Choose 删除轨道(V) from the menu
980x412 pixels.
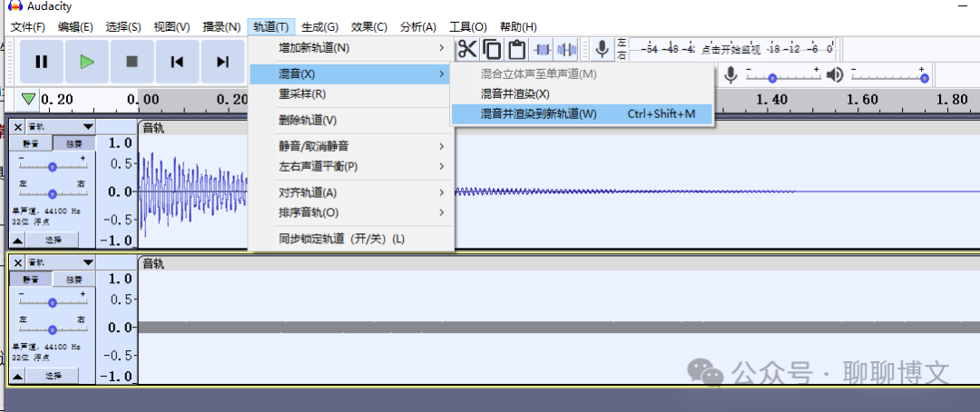[350, 120]
